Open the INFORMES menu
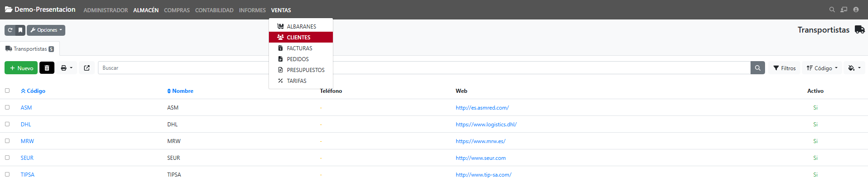Screen dimensions: 868x187 tap(253, 10)
